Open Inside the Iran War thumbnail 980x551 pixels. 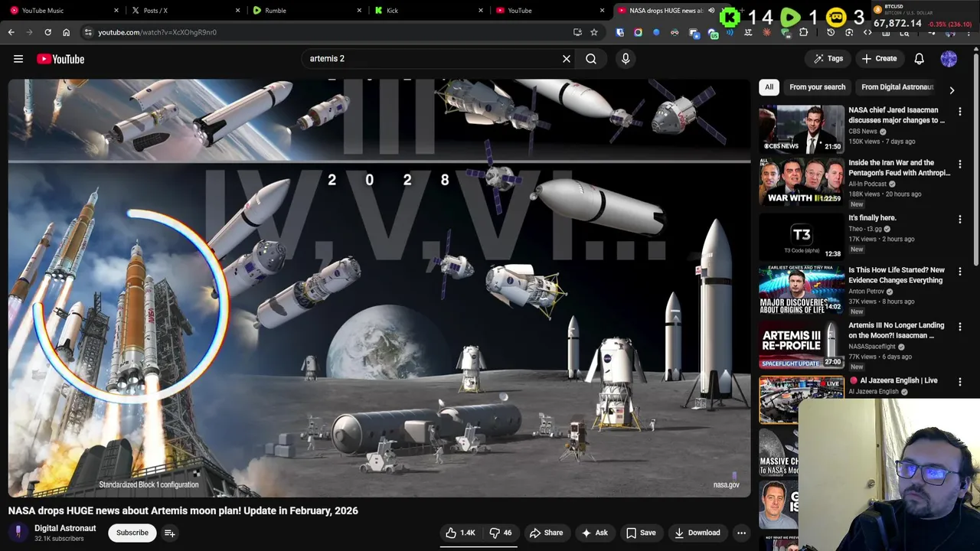(x=801, y=182)
